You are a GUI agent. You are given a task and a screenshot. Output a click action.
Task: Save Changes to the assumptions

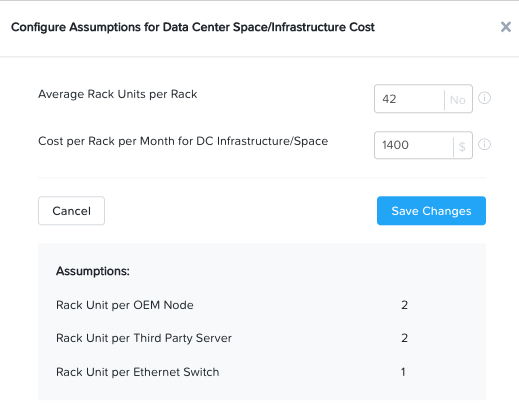(x=431, y=211)
